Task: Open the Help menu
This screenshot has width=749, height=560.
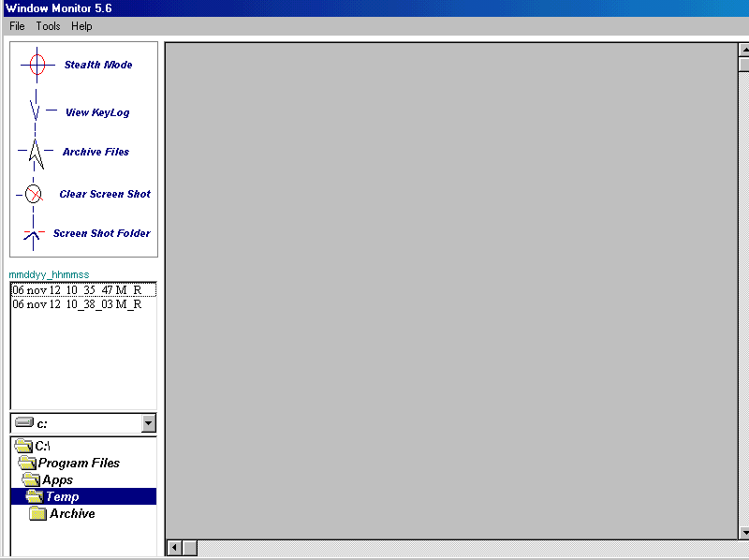Action: click(x=81, y=26)
